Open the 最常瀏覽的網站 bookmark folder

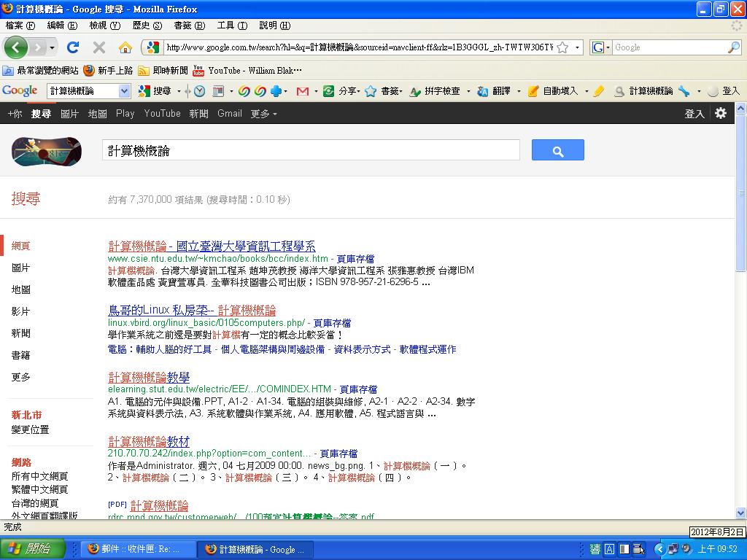[x=41, y=71]
